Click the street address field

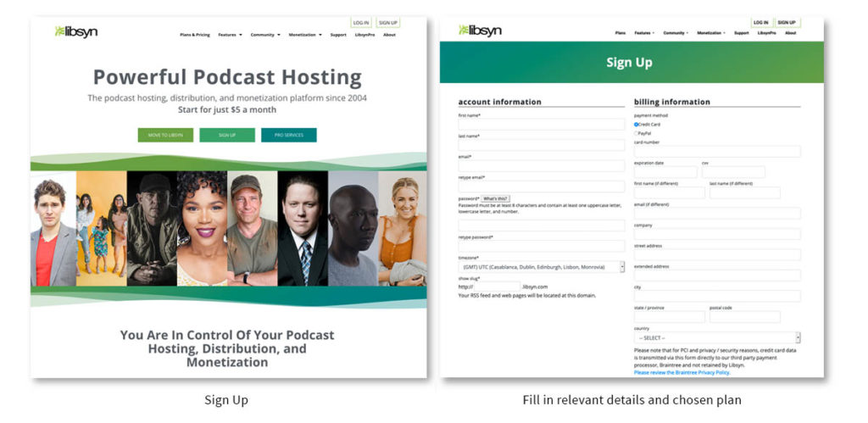coord(717,254)
